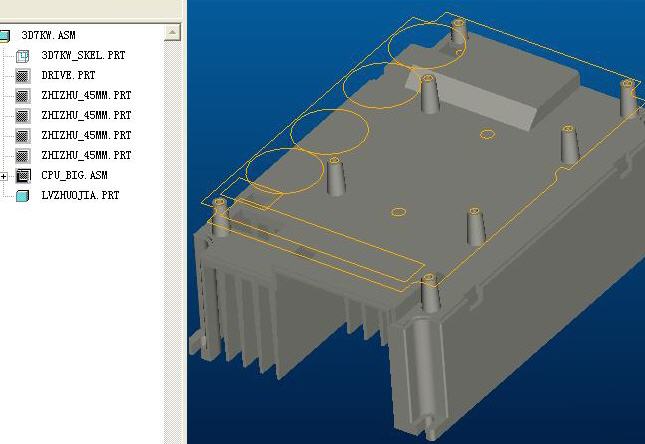The height and width of the screenshot is (444, 645).
Task: Click the cyan part icon beside LVZHUOJIA.PRT
Action: click(23, 195)
